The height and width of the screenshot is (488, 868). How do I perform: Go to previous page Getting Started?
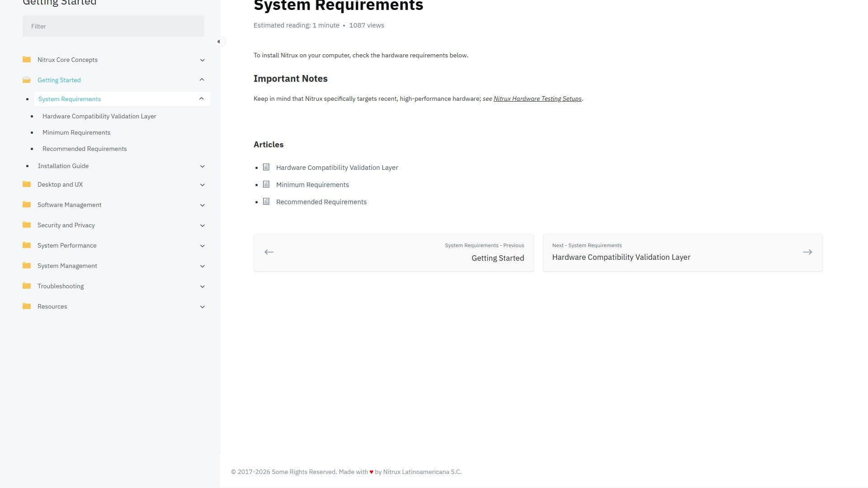(393, 253)
